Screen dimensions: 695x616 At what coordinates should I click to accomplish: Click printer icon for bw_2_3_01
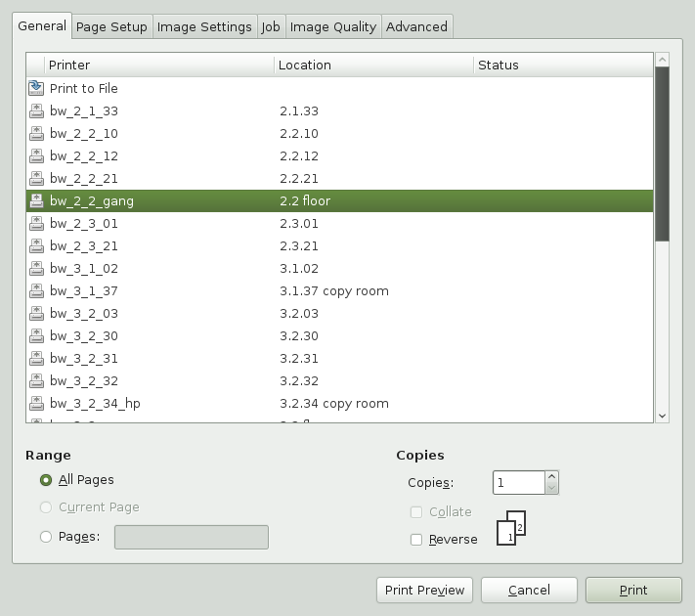point(36,224)
